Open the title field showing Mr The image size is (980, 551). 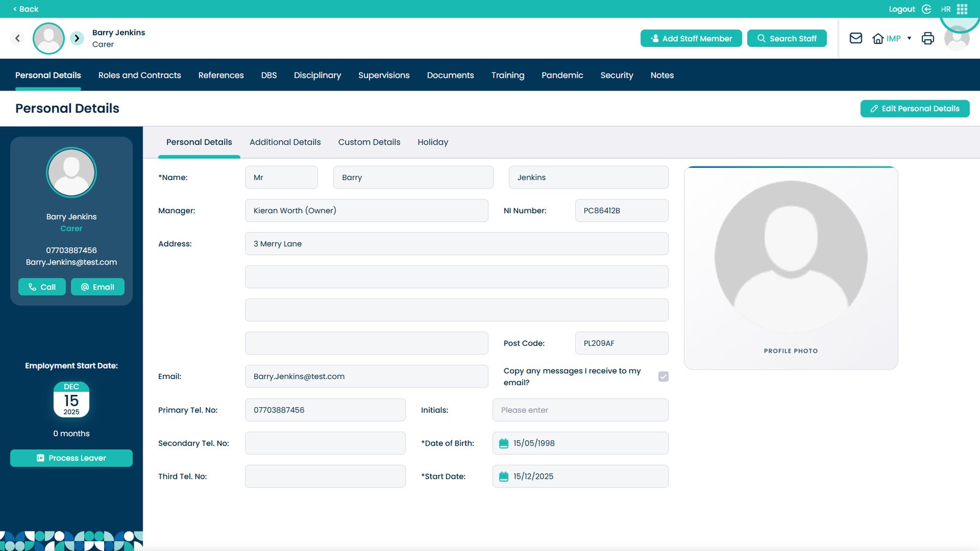(281, 178)
